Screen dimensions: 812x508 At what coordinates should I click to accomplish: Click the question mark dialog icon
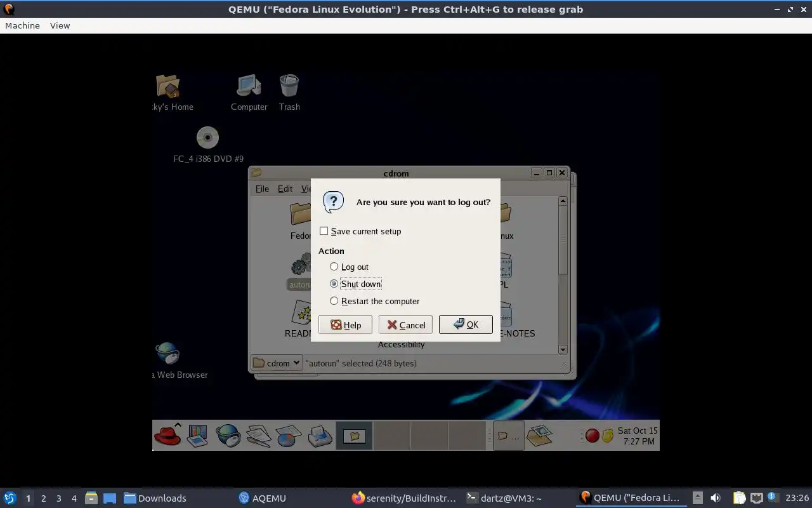tap(334, 202)
